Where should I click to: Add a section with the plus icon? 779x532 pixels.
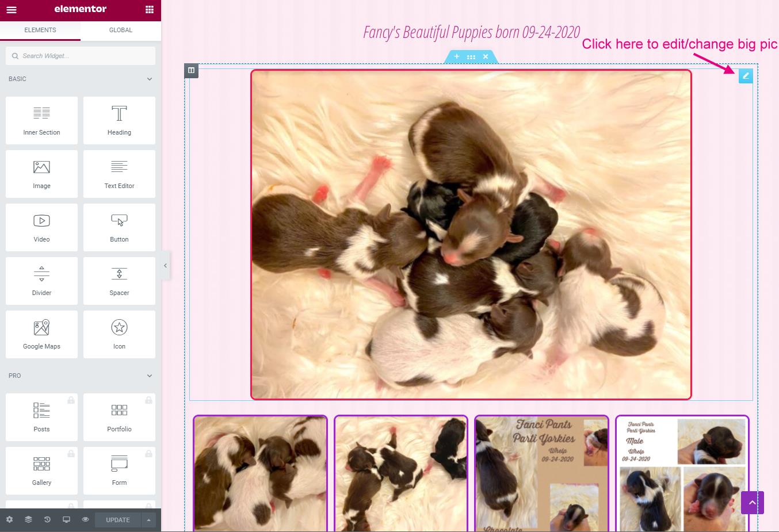(457, 56)
